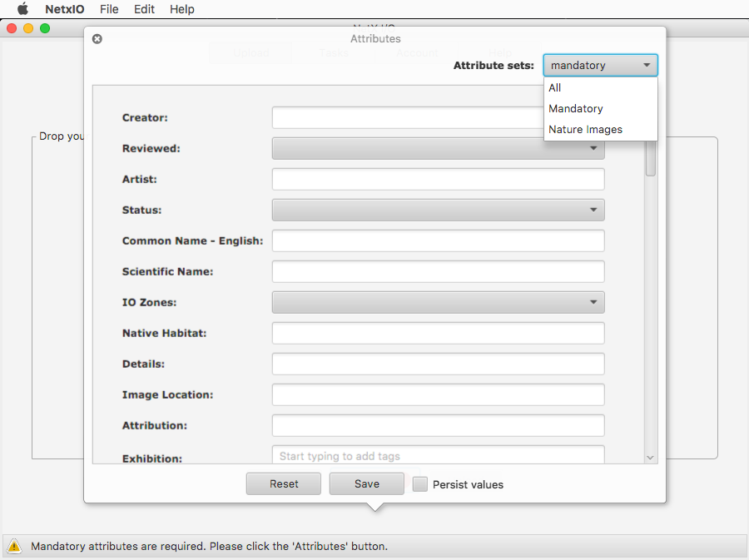Viewport: 749px width, 560px height.
Task: Choose 'Nature Images' attribute set option
Action: point(585,129)
